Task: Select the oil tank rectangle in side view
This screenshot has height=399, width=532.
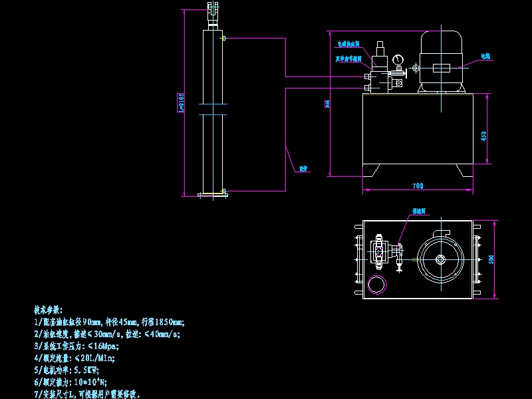Action: coord(418,128)
